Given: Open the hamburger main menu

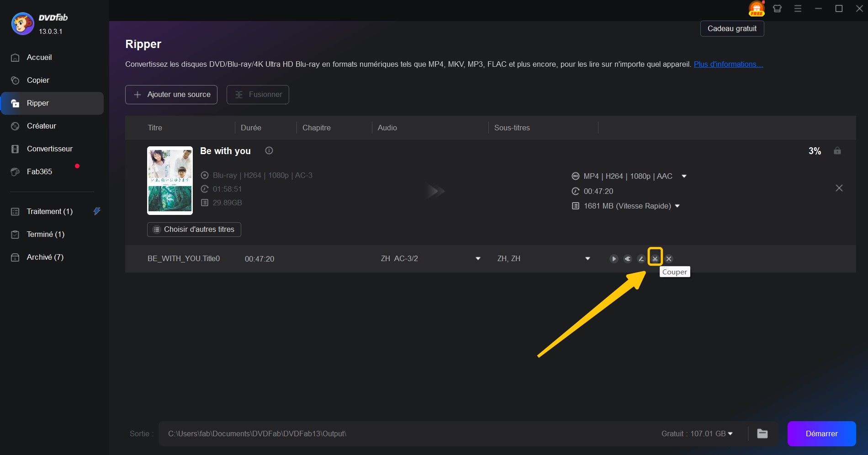Looking at the screenshot, I should coord(798,9).
